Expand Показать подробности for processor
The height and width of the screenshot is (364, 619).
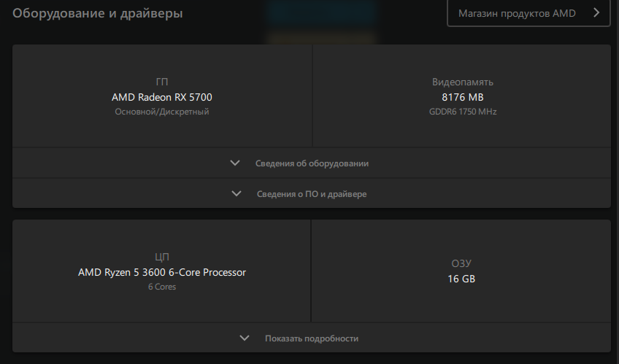pos(312,338)
